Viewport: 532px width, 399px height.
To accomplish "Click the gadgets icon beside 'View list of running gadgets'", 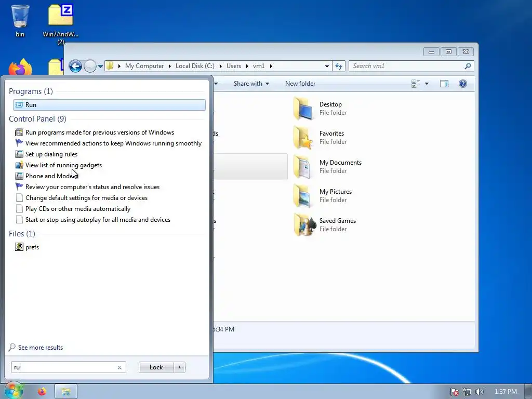I will pyautogui.click(x=19, y=165).
